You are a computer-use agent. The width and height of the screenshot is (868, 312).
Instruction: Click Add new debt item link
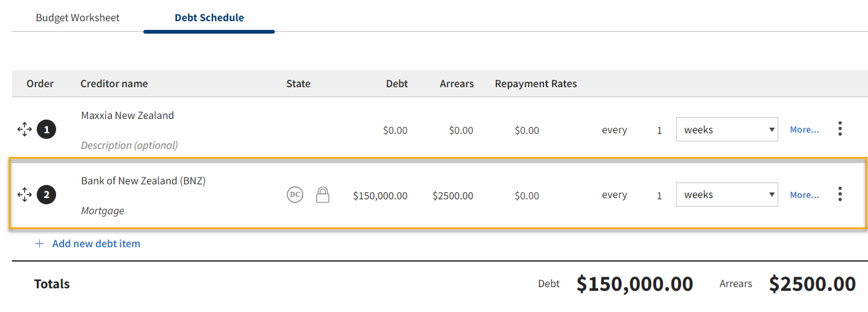click(96, 243)
